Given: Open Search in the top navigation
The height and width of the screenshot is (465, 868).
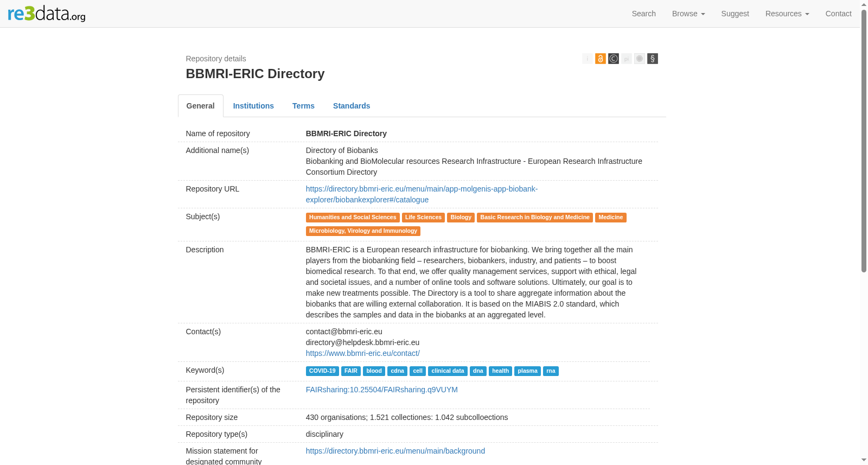Looking at the screenshot, I should [x=644, y=14].
